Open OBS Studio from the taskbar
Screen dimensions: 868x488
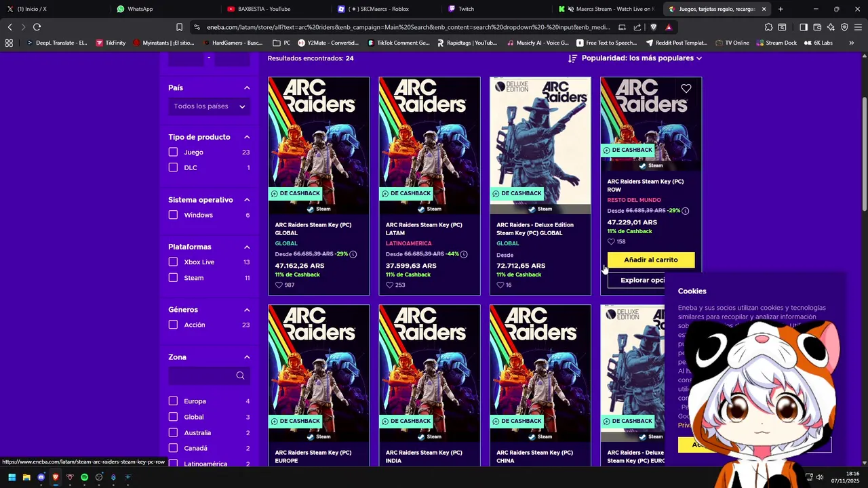tap(99, 477)
